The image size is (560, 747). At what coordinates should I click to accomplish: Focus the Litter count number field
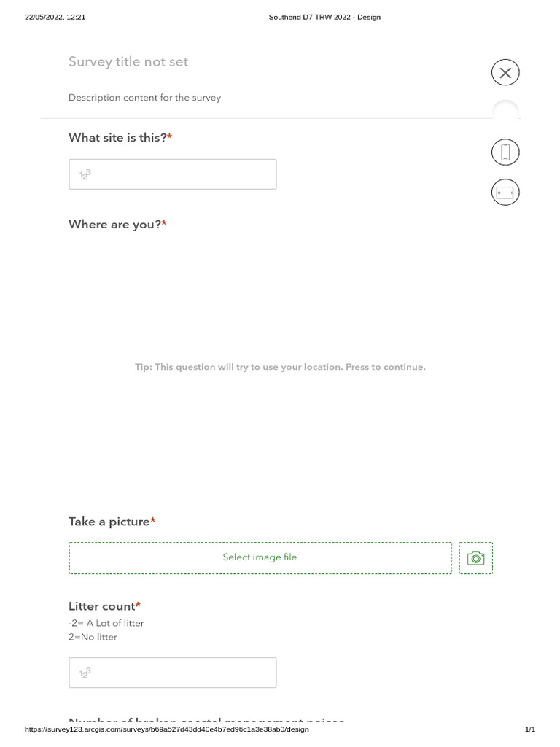[x=173, y=673]
